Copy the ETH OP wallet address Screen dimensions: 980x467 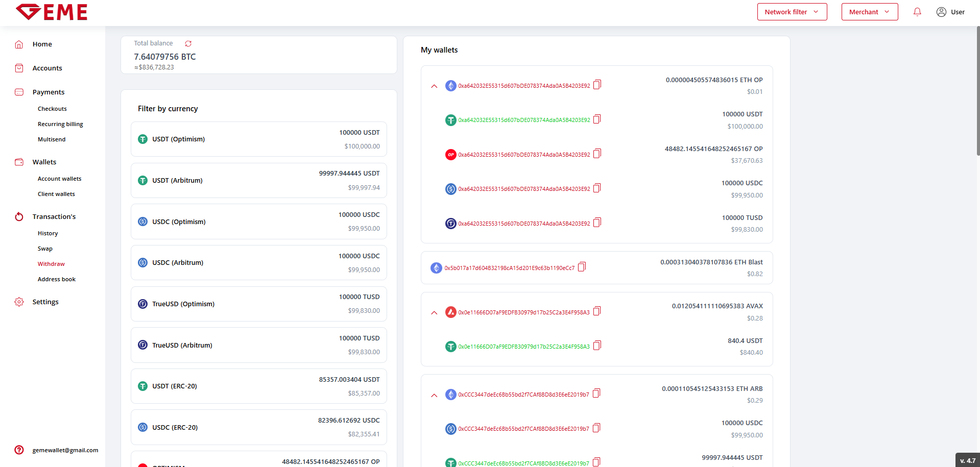pos(597,85)
